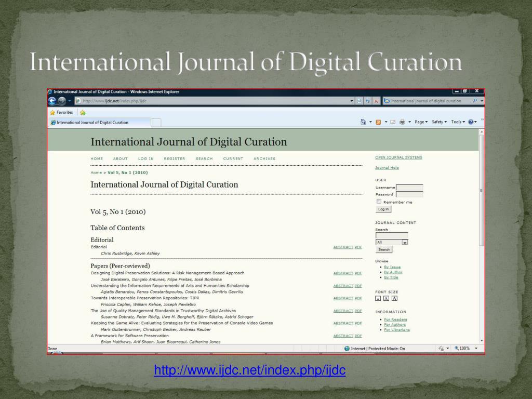The height and width of the screenshot is (399, 532).
Task: Open the search provider dropdown arrow
Action: 482,101
